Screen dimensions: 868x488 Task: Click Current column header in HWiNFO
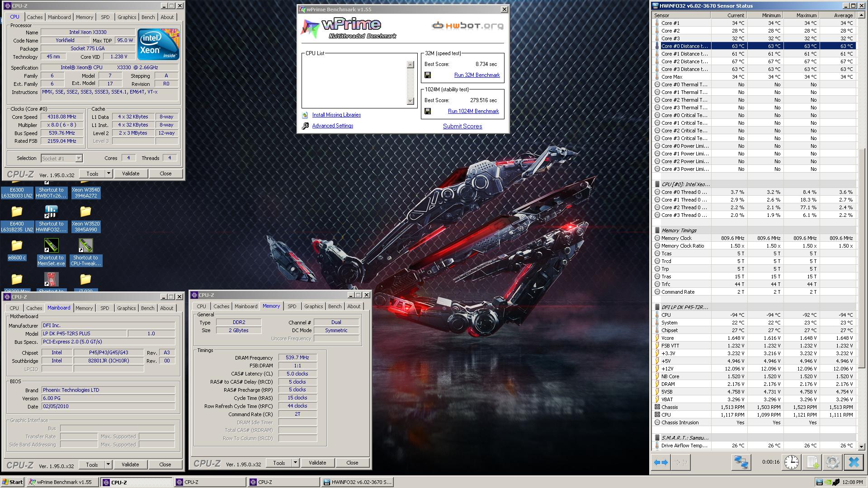728,15
